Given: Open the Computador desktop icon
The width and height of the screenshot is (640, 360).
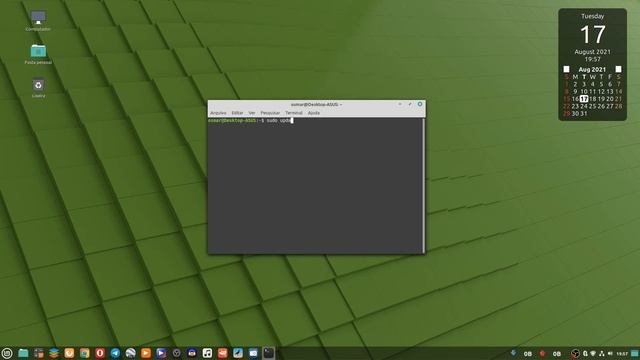Looking at the screenshot, I should point(38,21).
